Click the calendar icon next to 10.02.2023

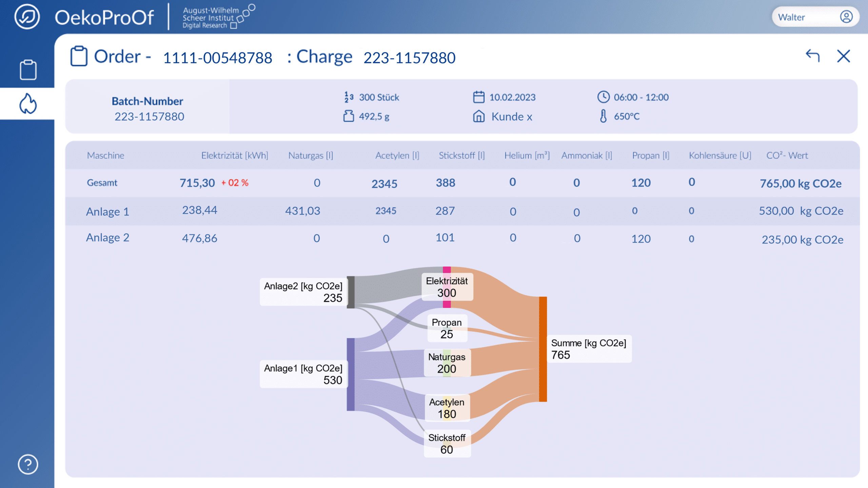[x=479, y=97]
